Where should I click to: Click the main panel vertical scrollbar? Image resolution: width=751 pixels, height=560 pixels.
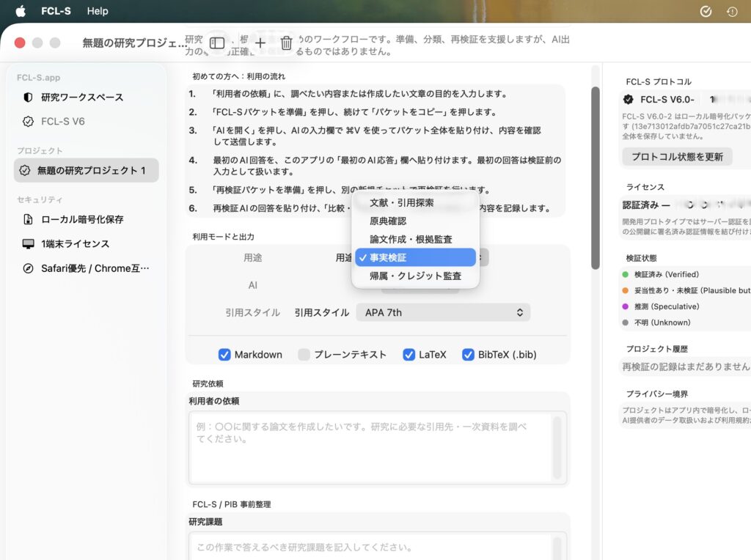596,178
